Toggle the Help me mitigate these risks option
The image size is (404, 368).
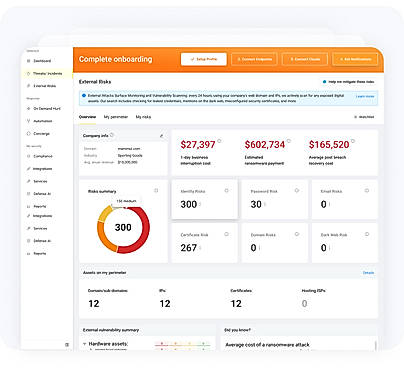pyautogui.click(x=324, y=82)
